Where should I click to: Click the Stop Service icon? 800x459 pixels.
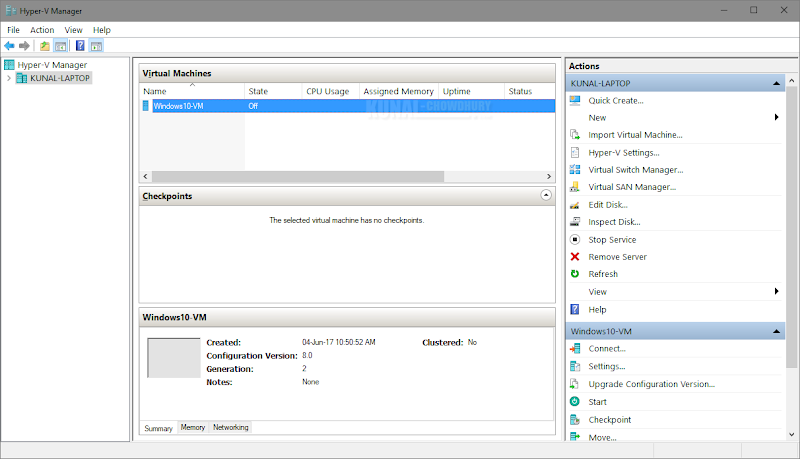point(575,239)
